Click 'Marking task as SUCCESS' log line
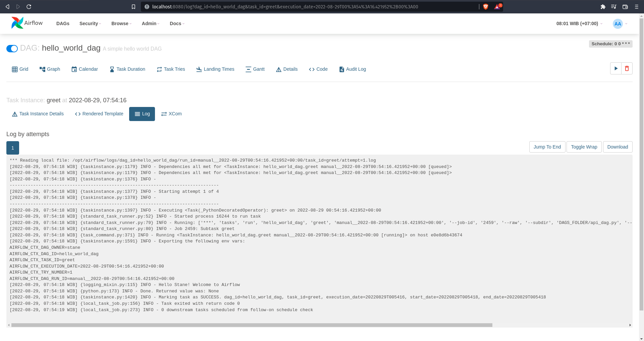Viewport: 644px width, 341px height. [278, 297]
